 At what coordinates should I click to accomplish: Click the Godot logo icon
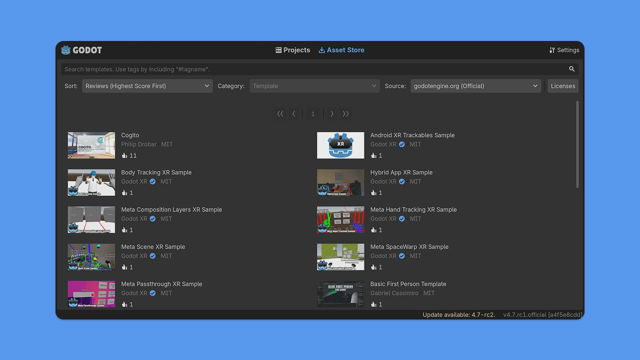[66, 50]
